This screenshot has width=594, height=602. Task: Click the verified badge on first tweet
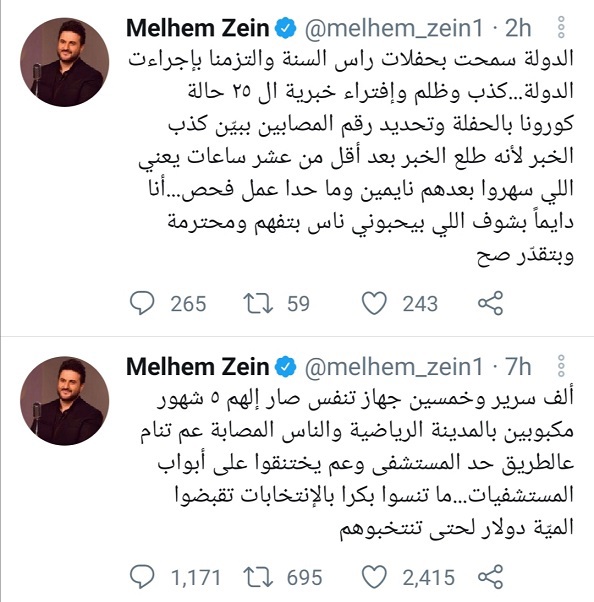point(286,28)
